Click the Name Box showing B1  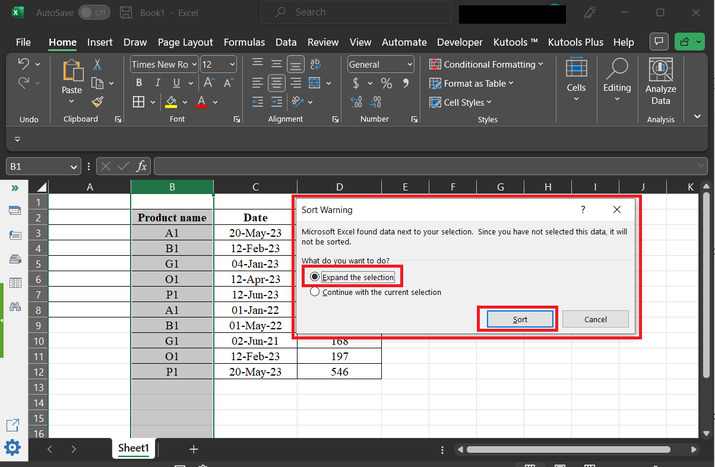coord(40,166)
